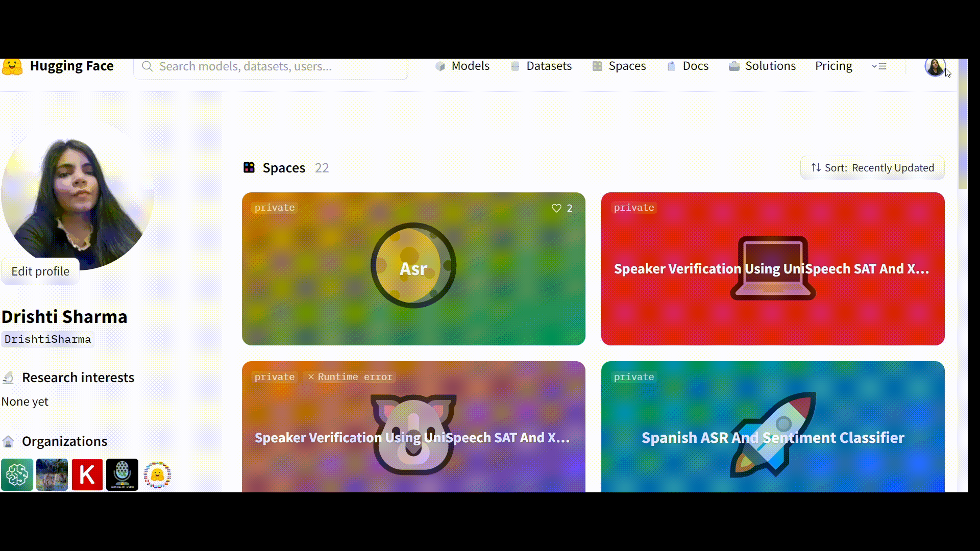Image resolution: width=980 pixels, height=551 pixels.
Task: Like the Asr space heart icon
Action: coord(556,208)
